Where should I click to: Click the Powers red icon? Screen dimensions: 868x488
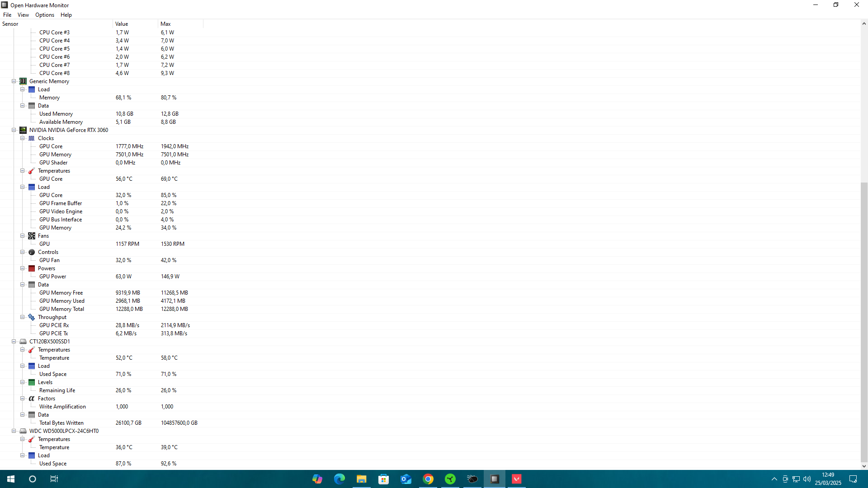click(32, 268)
